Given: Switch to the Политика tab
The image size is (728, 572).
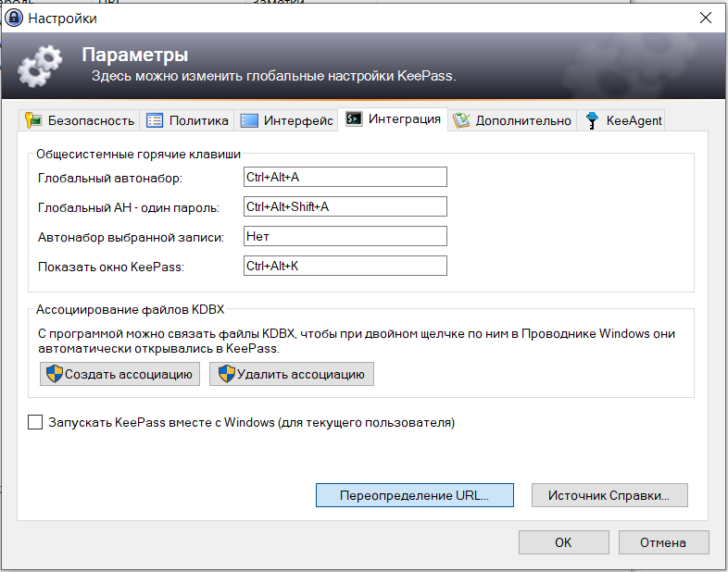Looking at the screenshot, I should (188, 120).
